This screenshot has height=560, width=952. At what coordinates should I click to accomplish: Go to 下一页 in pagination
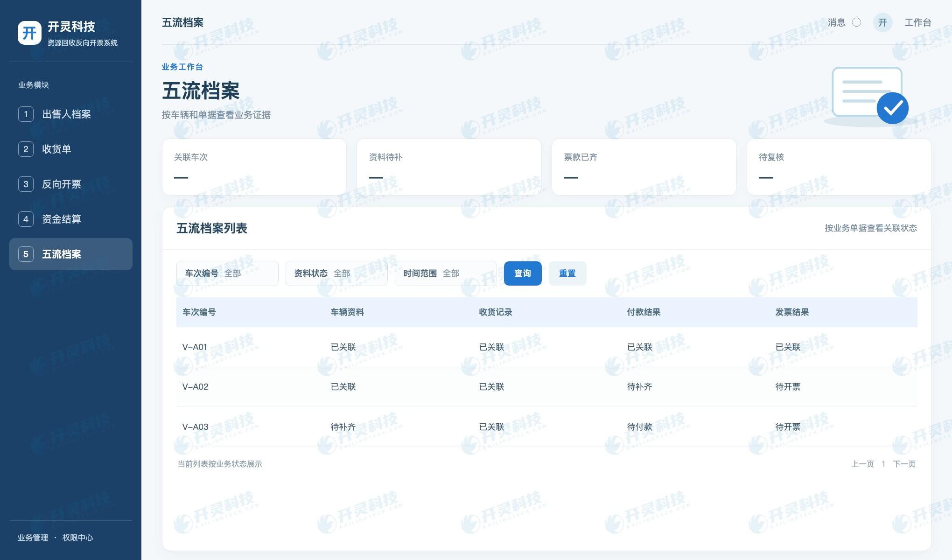click(904, 464)
